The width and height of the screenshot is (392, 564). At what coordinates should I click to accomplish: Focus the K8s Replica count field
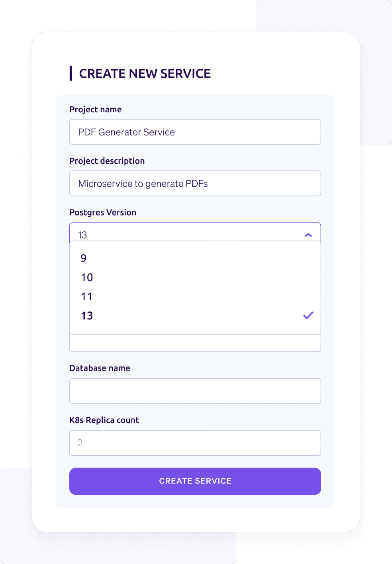pos(195,443)
